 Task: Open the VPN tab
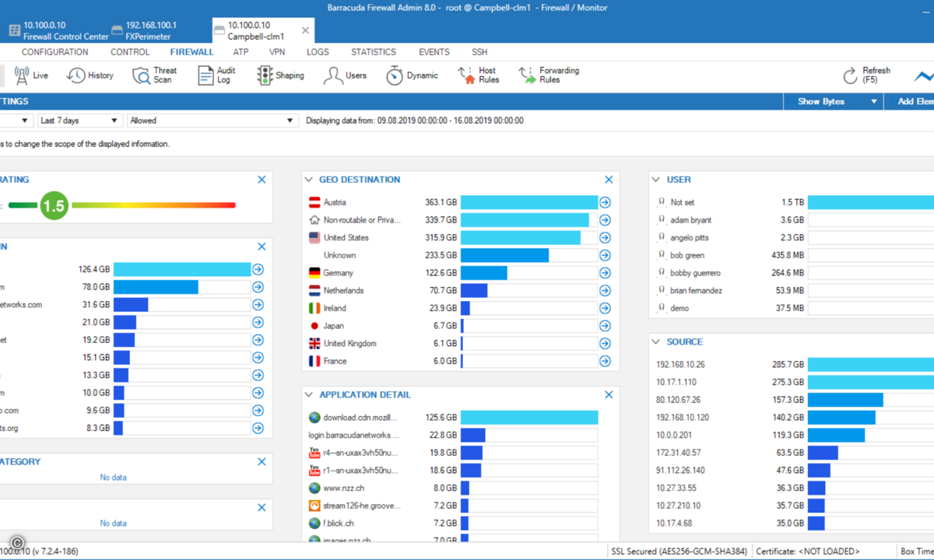click(x=277, y=52)
